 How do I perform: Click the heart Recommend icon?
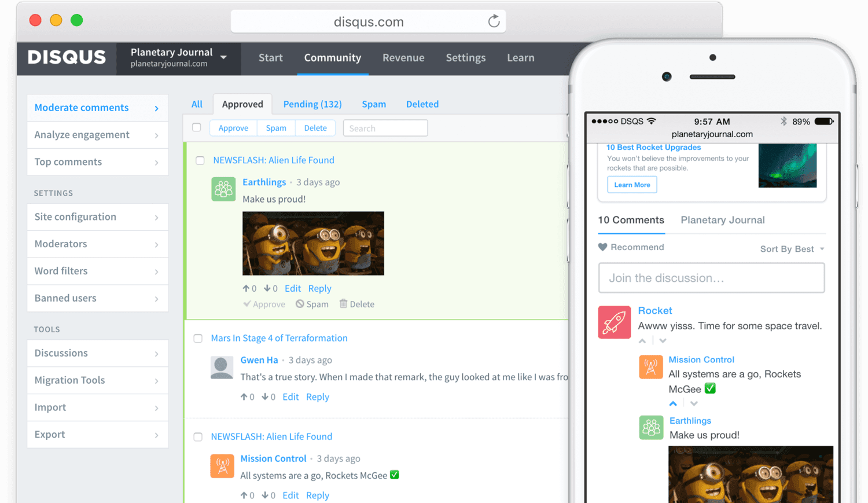602,247
